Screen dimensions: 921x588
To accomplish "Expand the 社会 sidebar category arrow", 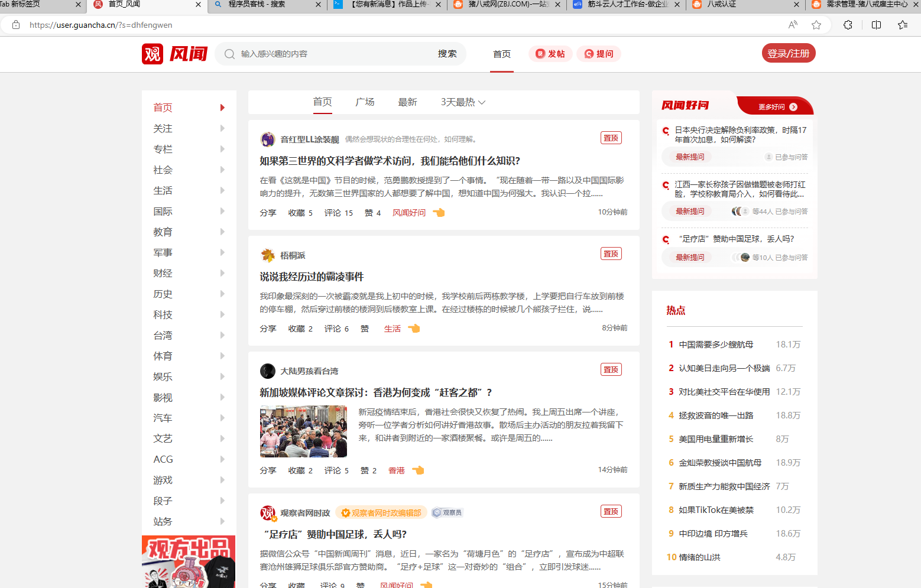I will pyautogui.click(x=222, y=170).
